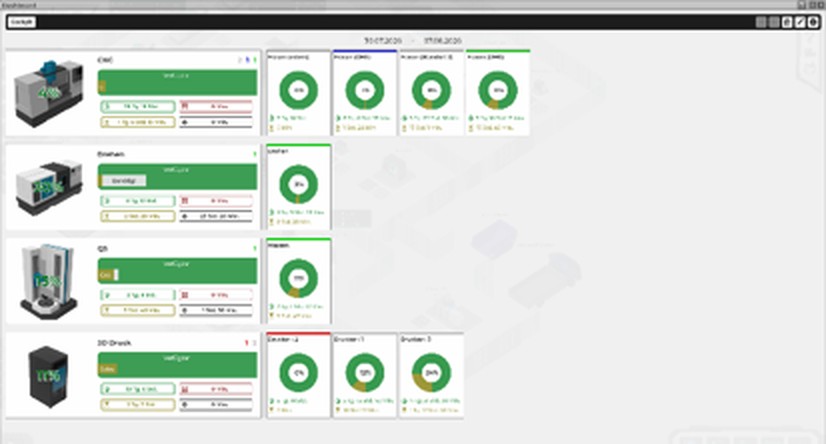Click the green status bar in the 3D-Druck row

pos(178,365)
